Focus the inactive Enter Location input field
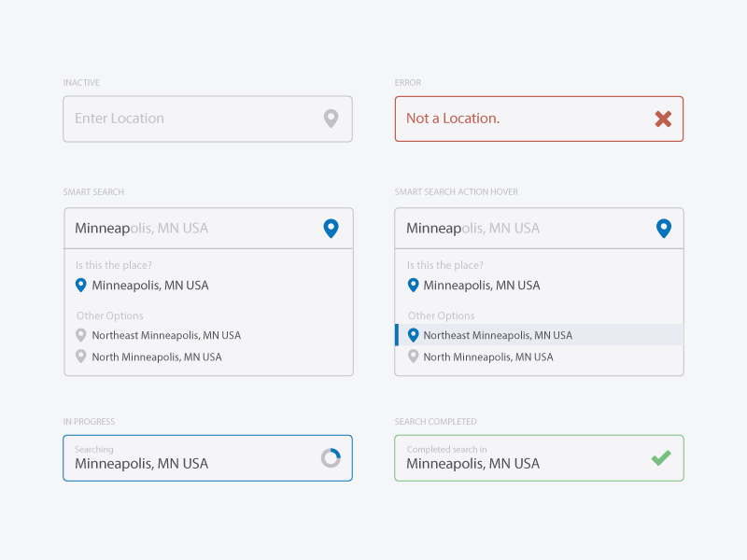This screenshot has height=560, width=747. click(207, 119)
